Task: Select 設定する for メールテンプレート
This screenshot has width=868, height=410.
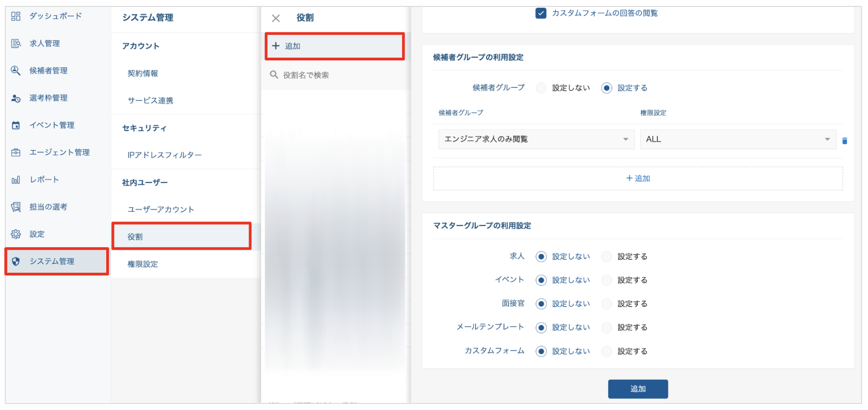Action: (x=607, y=328)
